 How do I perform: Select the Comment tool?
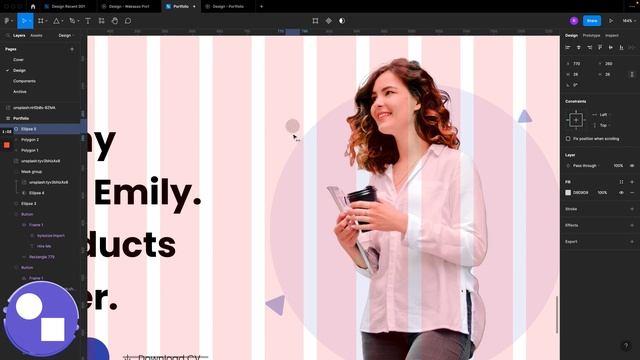pos(128,21)
